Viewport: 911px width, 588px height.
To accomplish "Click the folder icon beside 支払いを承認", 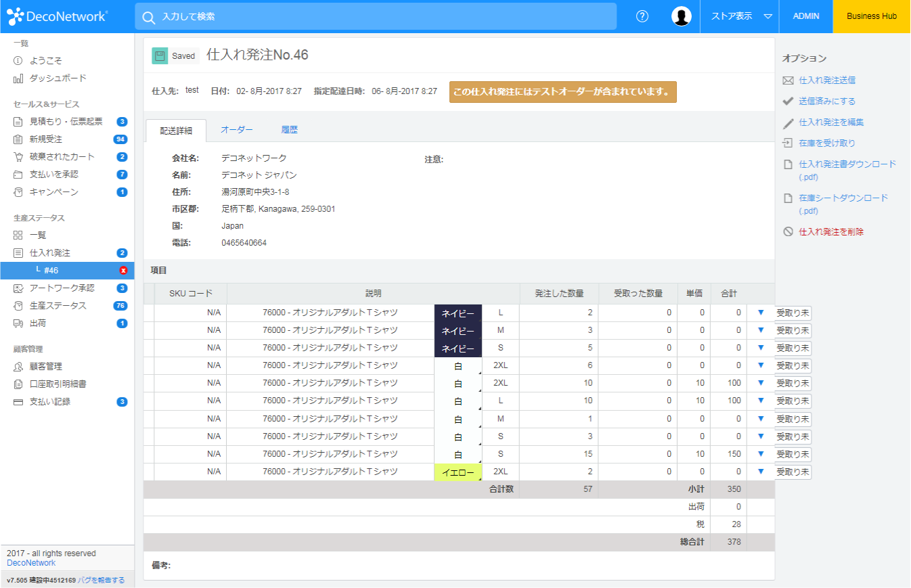I will click(x=18, y=175).
